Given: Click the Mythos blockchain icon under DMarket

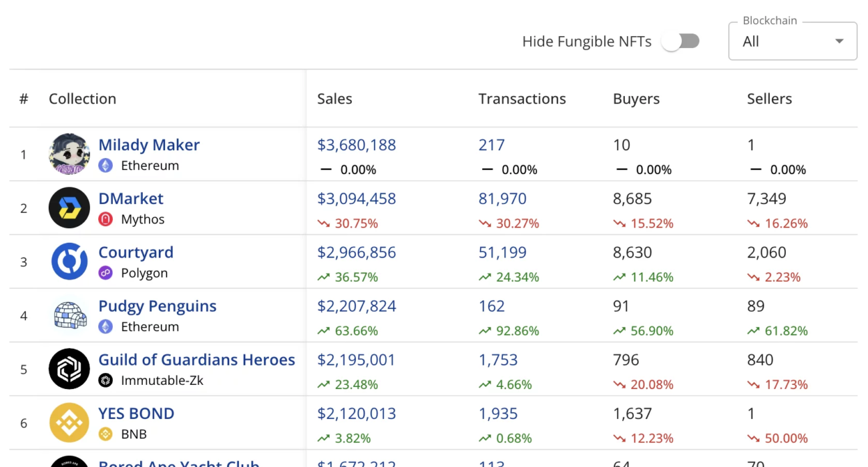Looking at the screenshot, I should point(105,219).
